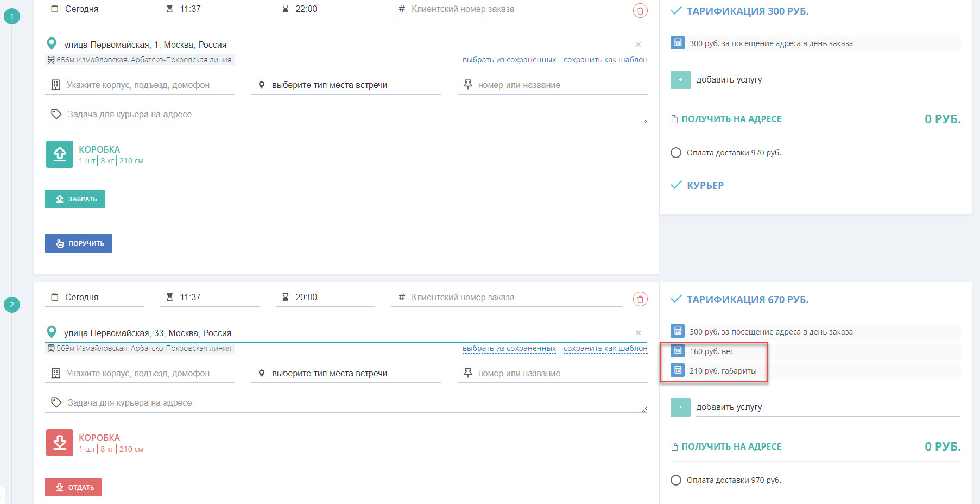Set the 20:00 end time in order 2

tap(325, 298)
